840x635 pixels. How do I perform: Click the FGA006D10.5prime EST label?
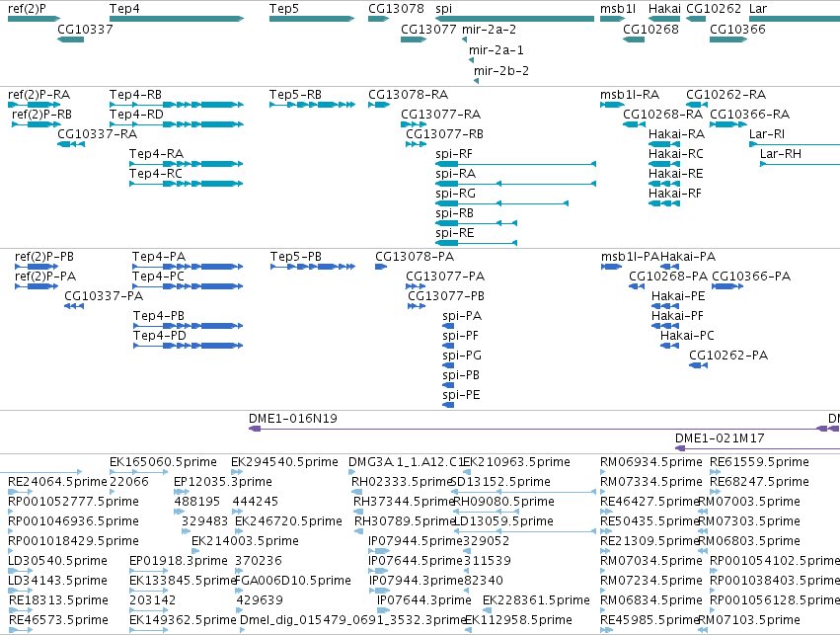coord(293,581)
